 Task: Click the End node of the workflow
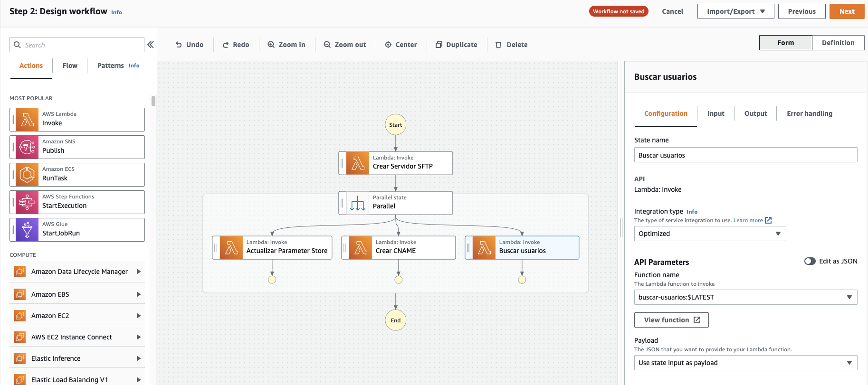coord(396,320)
